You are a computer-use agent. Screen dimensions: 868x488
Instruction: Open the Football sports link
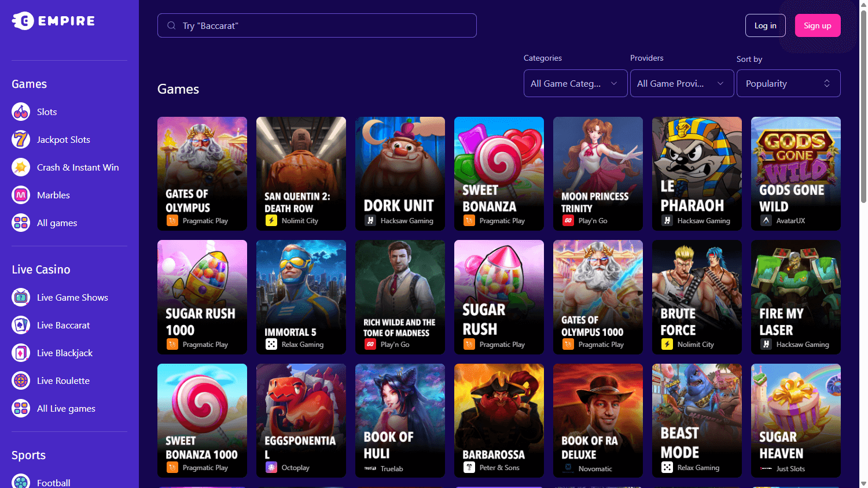(54, 483)
